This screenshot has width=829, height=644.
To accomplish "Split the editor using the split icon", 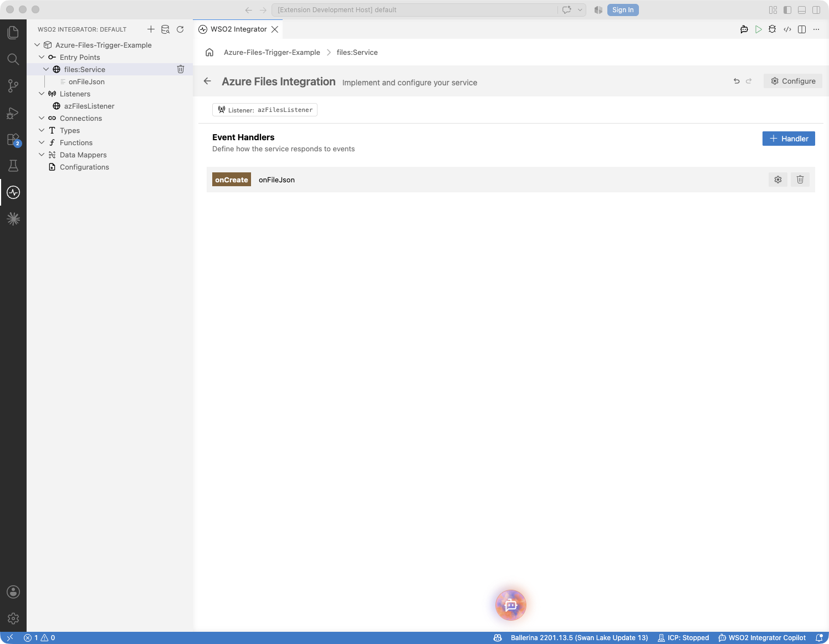I will (801, 29).
